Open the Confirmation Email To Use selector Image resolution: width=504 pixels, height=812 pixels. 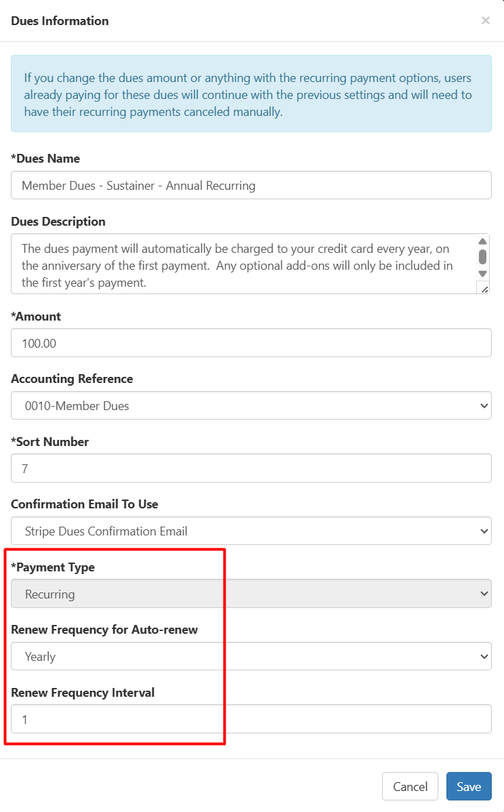(251, 531)
